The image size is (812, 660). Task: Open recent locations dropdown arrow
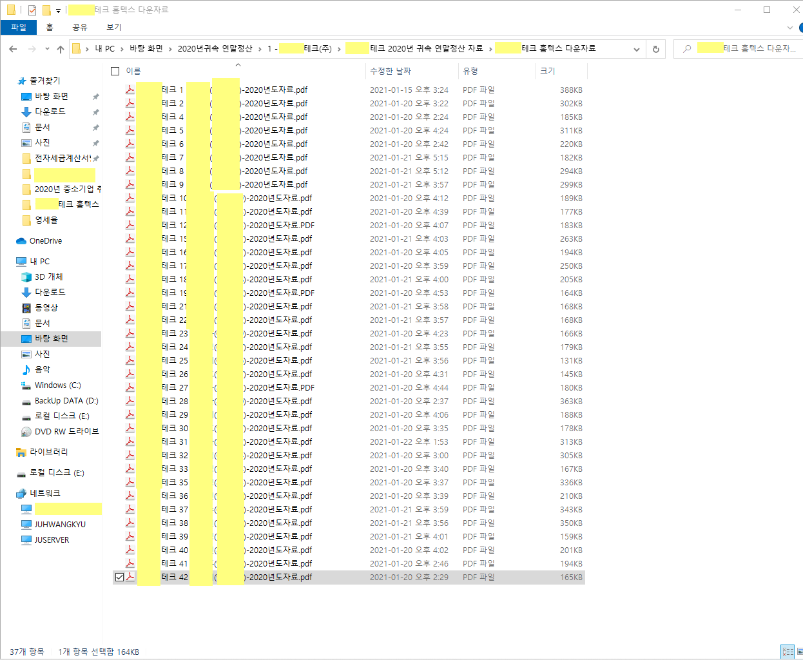(x=47, y=49)
